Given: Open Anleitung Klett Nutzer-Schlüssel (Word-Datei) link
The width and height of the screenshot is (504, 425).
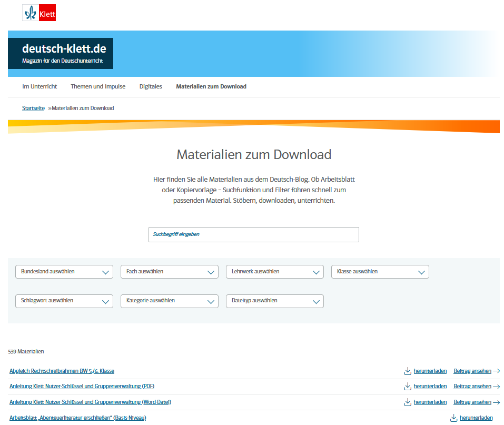Looking at the screenshot, I should [91, 402].
